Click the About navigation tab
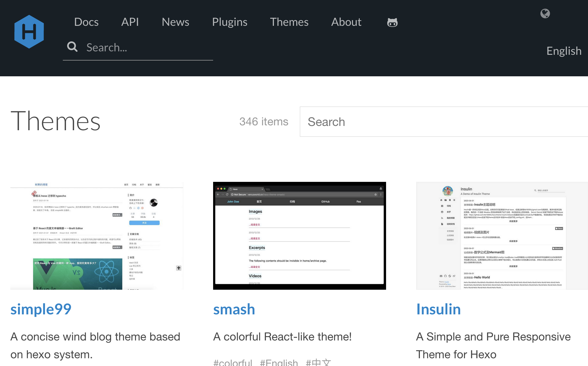 pos(346,22)
